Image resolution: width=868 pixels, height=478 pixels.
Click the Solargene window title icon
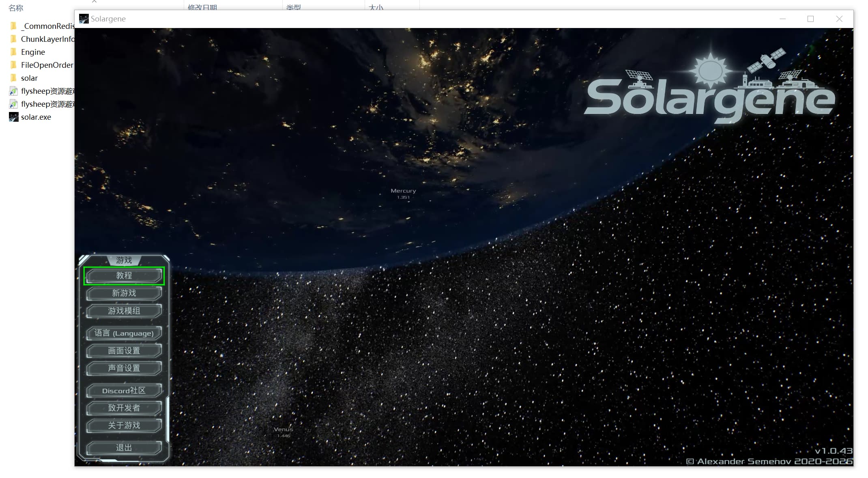[84, 19]
